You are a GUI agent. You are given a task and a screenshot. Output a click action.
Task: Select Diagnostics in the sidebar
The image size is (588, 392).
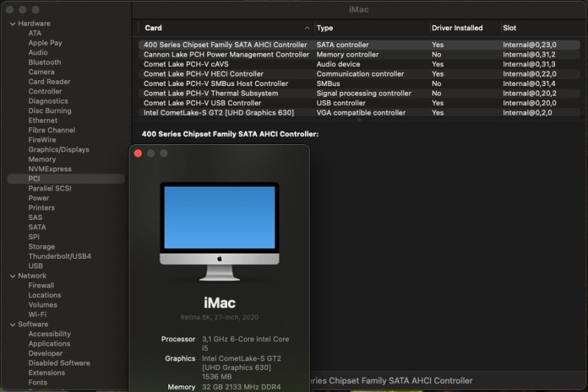click(49, 101)
